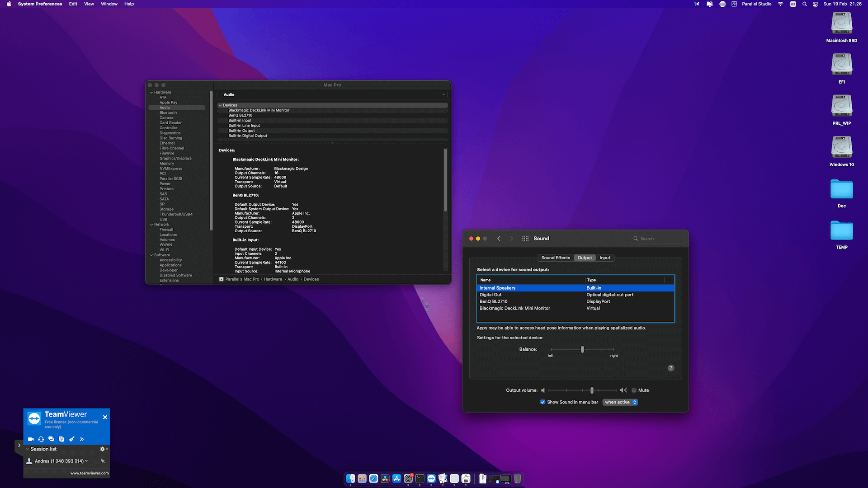Click the Sound preferences search field
Image resolution: width=868 pixels, height=488 pixels.
657,239
